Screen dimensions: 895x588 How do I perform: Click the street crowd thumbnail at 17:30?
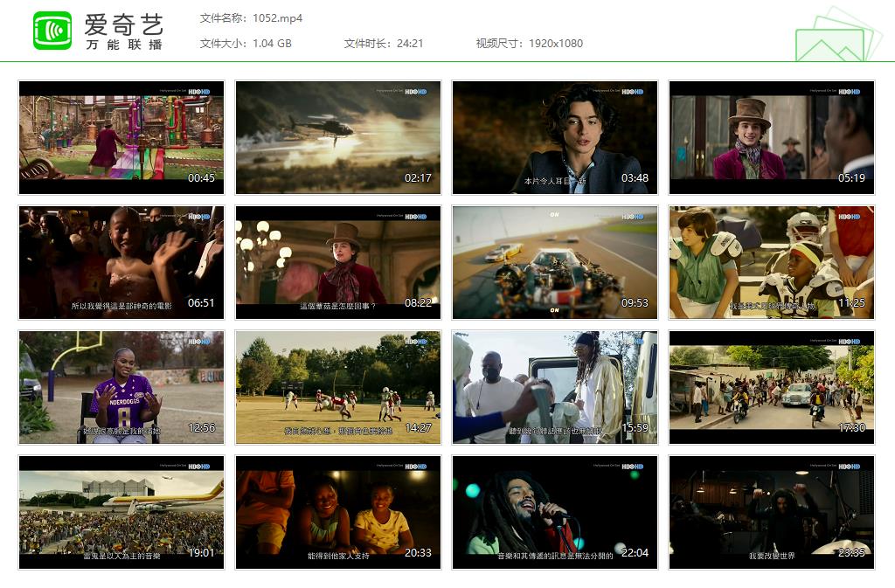pos(771,387)
